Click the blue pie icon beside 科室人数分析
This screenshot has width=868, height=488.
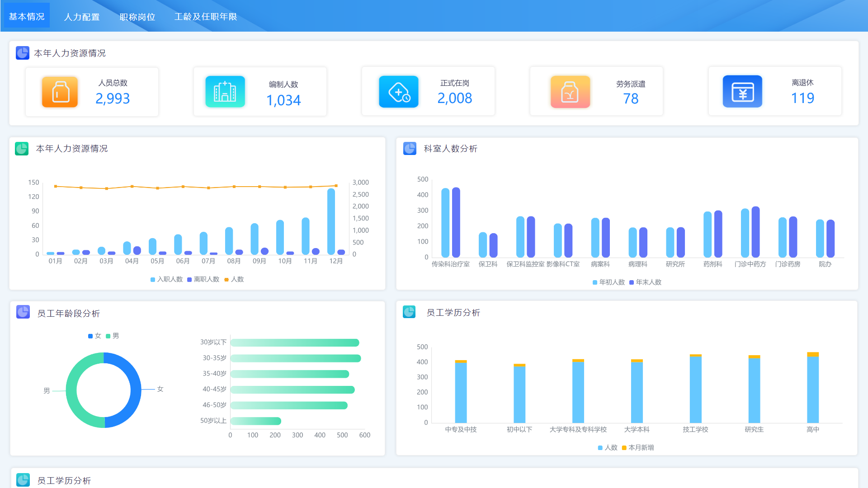tap(410, 148)
